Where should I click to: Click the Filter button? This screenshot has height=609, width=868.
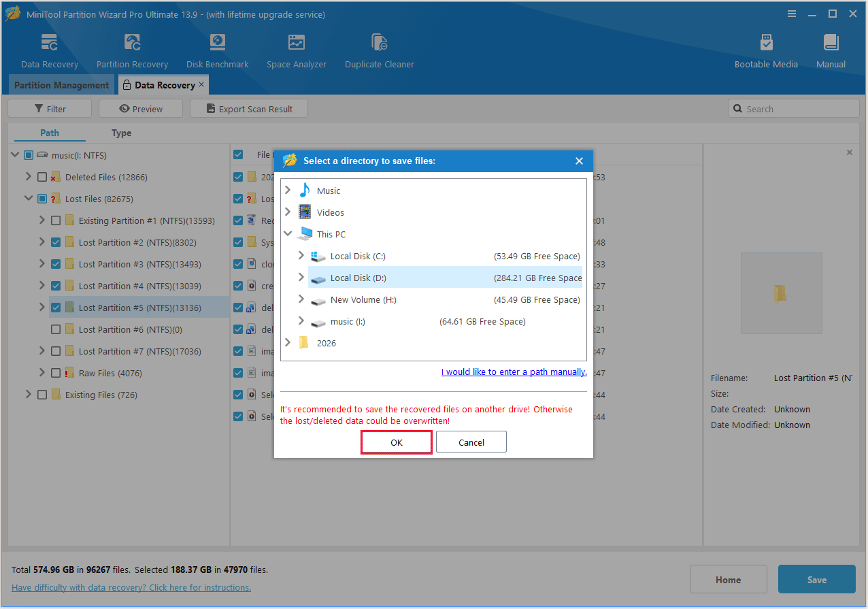(50, 109)
